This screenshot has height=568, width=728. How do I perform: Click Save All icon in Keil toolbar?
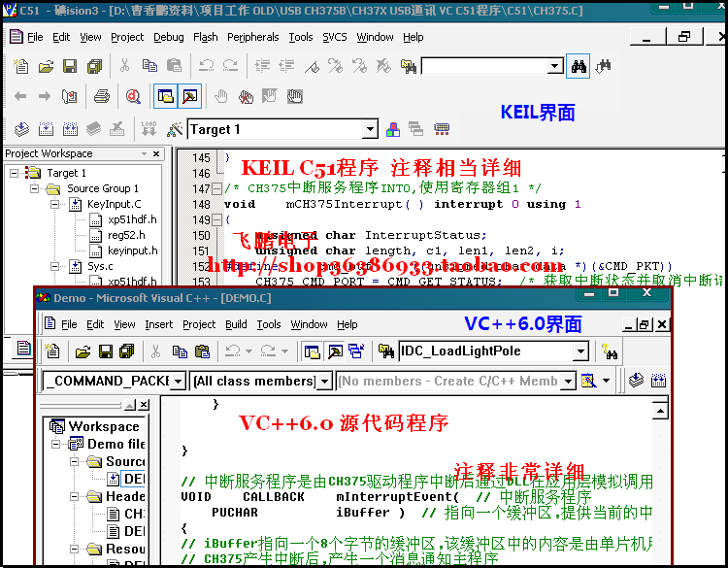click(94, 66)
